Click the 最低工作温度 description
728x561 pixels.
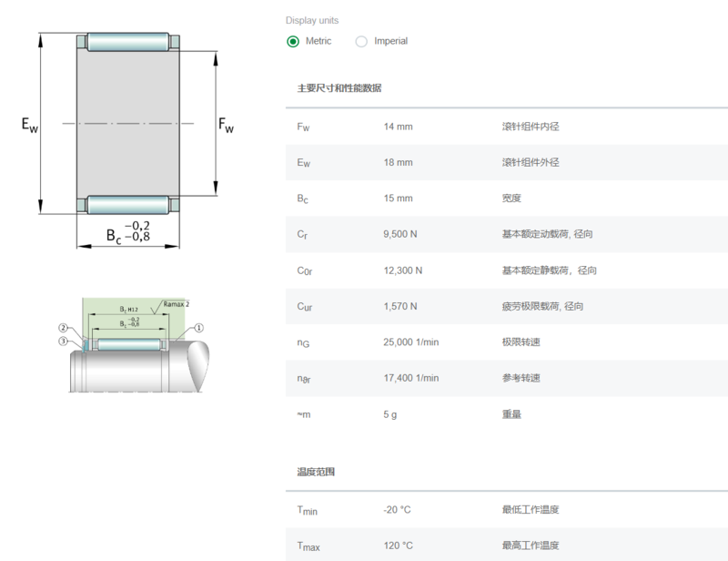tap(531, 510)
